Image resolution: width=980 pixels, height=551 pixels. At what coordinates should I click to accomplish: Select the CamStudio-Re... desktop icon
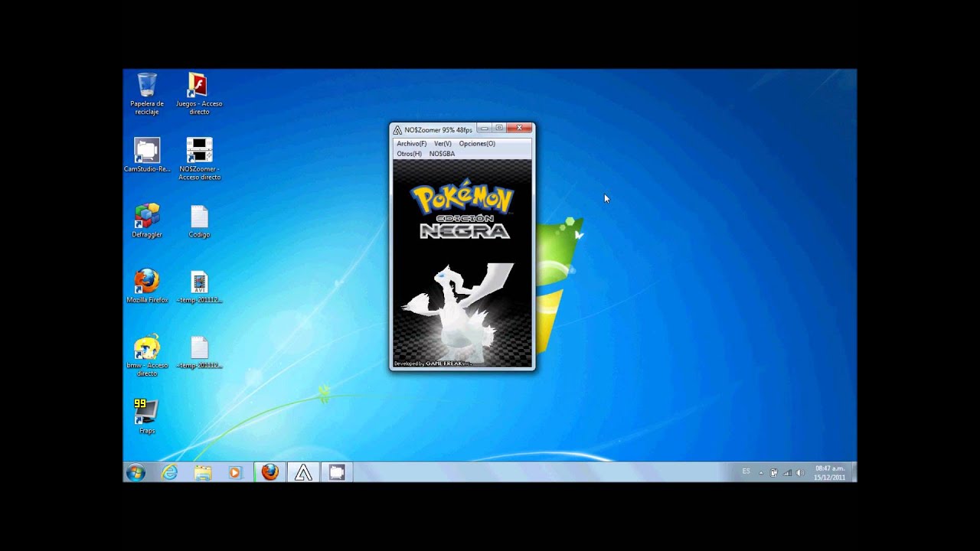pos(147,155)
